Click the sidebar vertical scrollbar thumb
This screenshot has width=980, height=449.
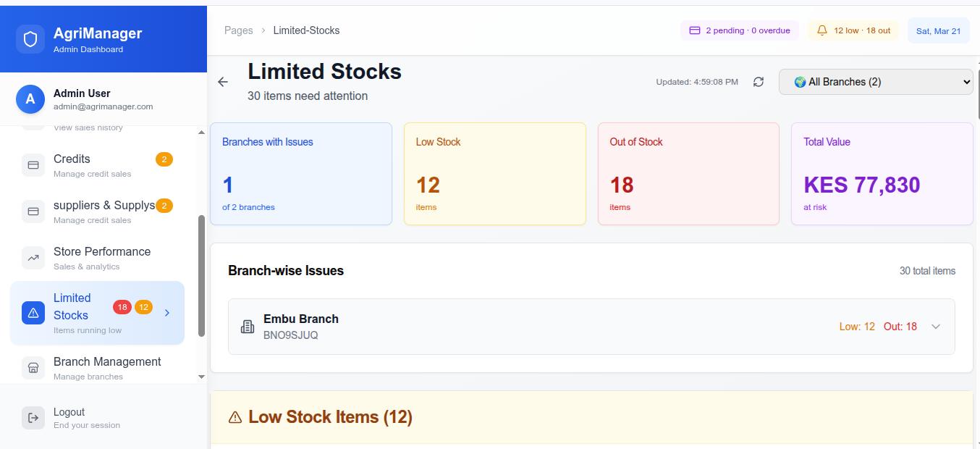coord(202,275)
